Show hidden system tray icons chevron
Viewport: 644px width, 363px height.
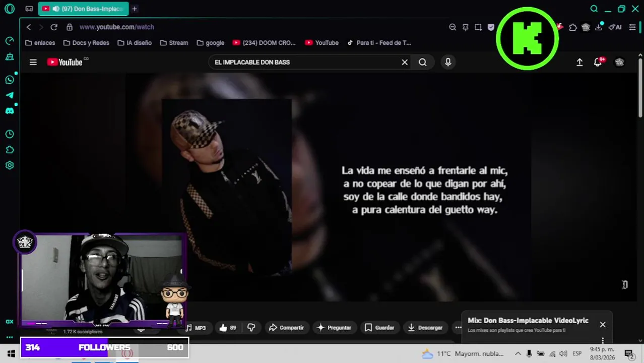pyautogui.click(x=518, y=353)
